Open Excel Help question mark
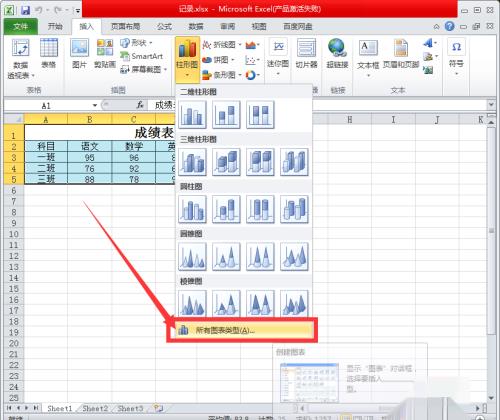The image size is (500, 420). [449, 26]
